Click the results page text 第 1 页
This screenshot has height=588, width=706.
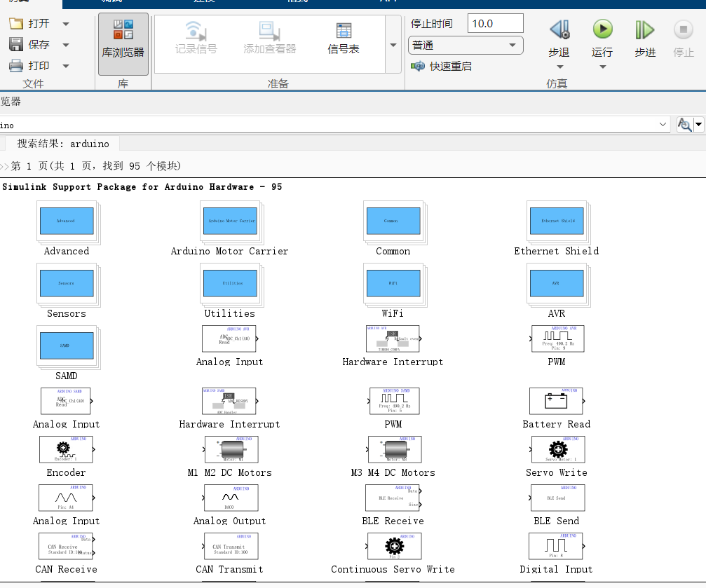click(28, 166)
